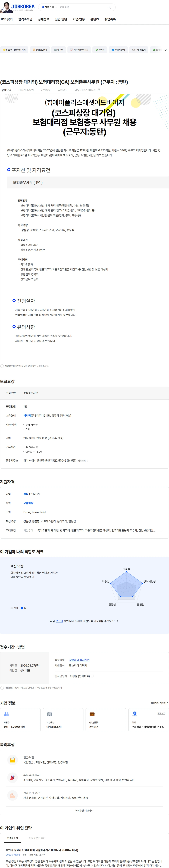169x868 pixels.
Task: Click the 계약직 employment type text
Action: tap(27, 415)
